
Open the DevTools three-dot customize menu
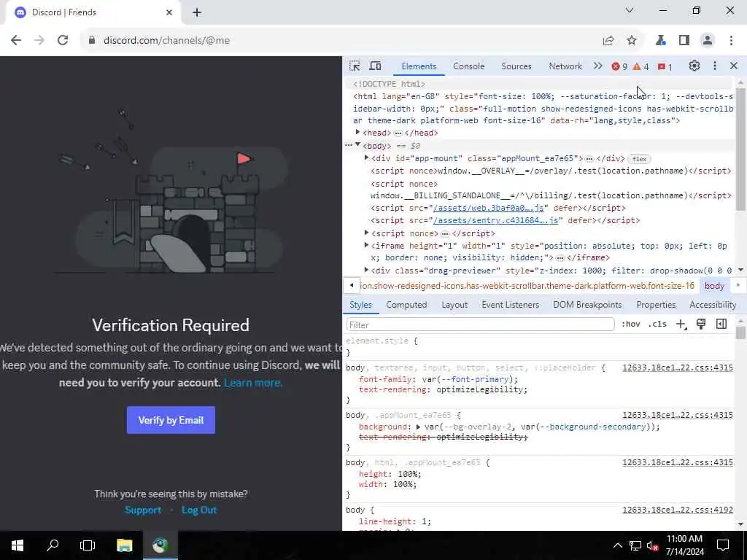coord(715,66)
